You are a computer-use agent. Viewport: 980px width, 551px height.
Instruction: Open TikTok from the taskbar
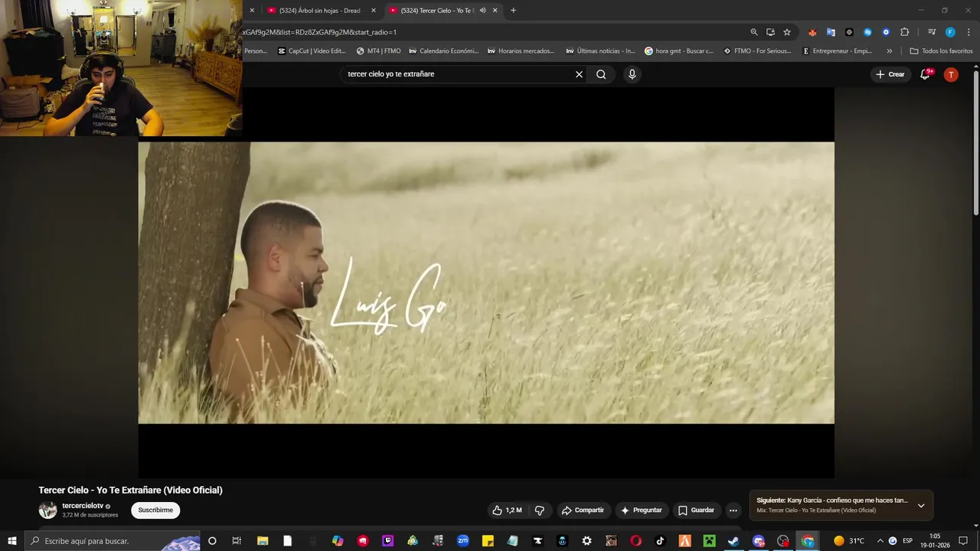(x=660, y=541)
